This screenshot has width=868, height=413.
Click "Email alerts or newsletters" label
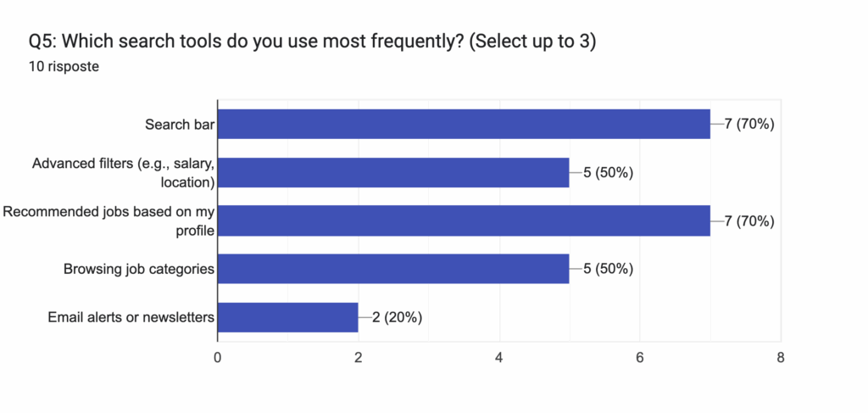(131, 318)
